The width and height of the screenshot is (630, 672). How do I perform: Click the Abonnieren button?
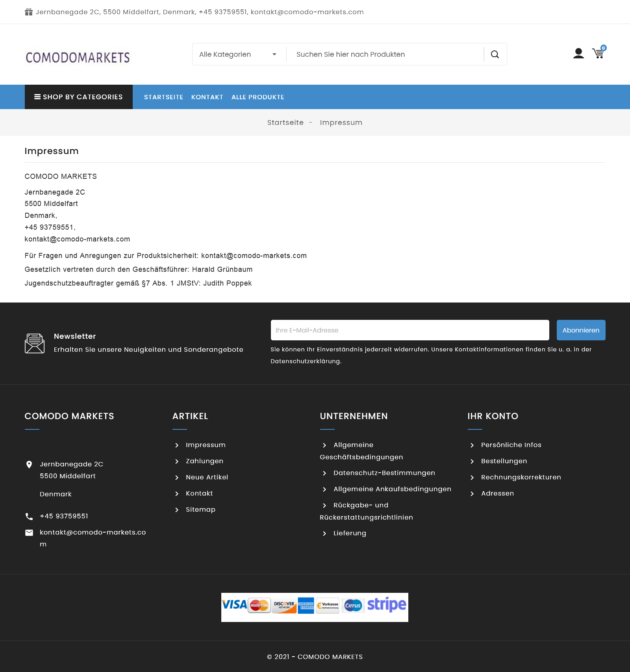tap(581, 330)
